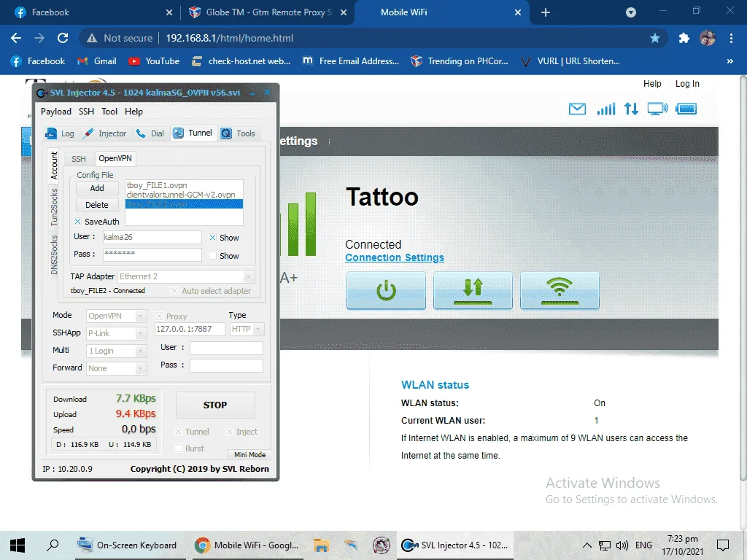Switch to Tools tab
Image resolution: width=747 pixels, height=560 pixels.
(239, 134)
